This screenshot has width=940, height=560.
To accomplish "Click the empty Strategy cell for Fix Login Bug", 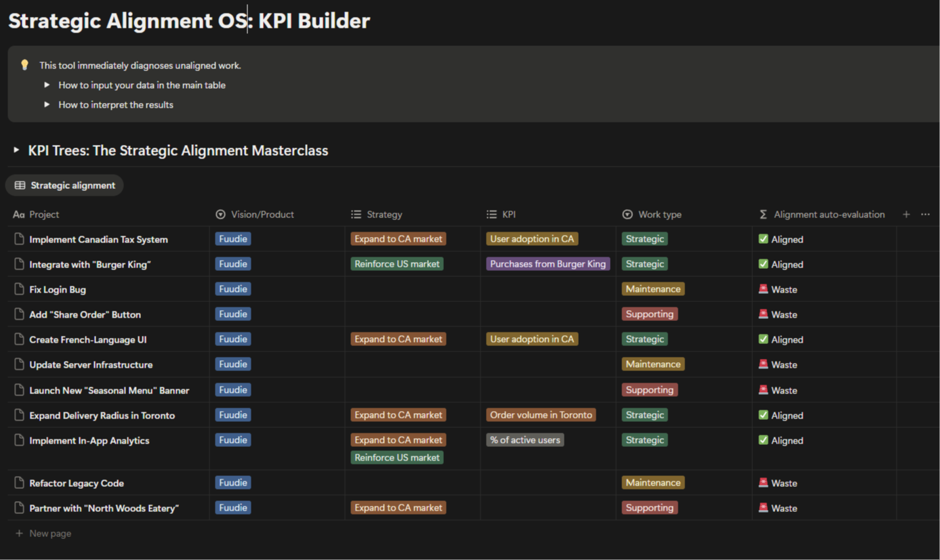I will coord(412,289).
